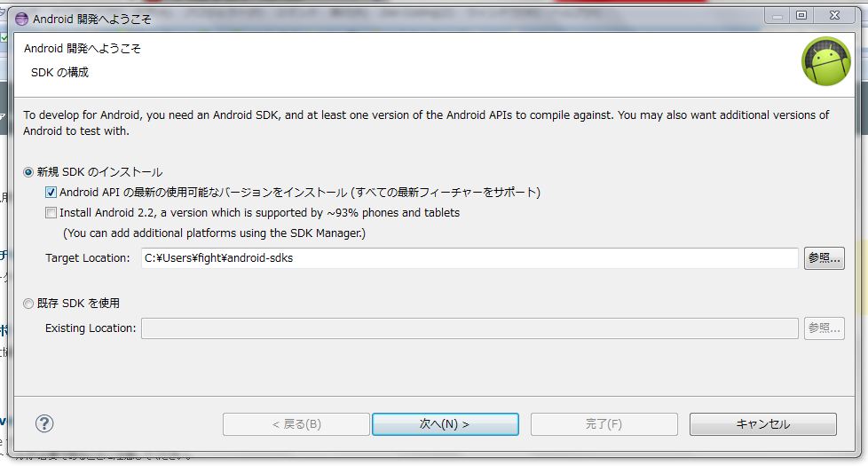Click the SDK Manager hint text
This screenshot has width=868, height=466.
pos(214,233)
